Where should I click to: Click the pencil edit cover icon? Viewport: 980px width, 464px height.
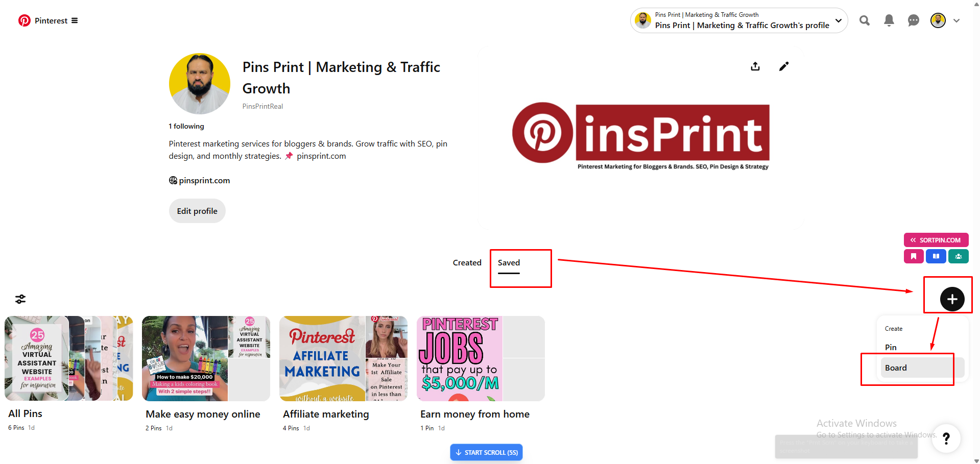pos(783,66)
